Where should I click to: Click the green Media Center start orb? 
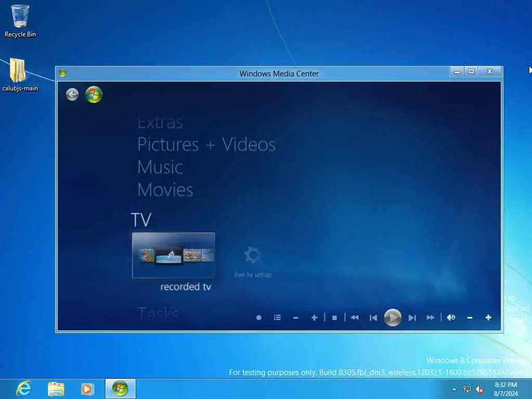point(94,95)
